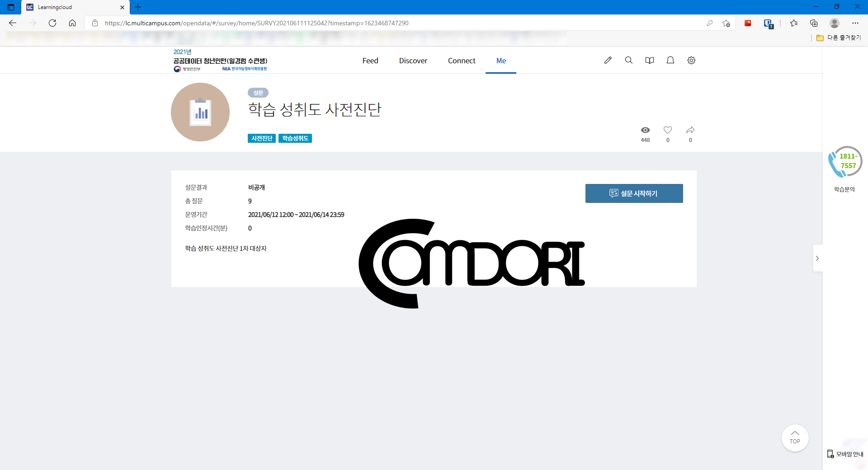Switch to the Connect tab
This screenshot has height=470, width=868.
click(462, 61)
